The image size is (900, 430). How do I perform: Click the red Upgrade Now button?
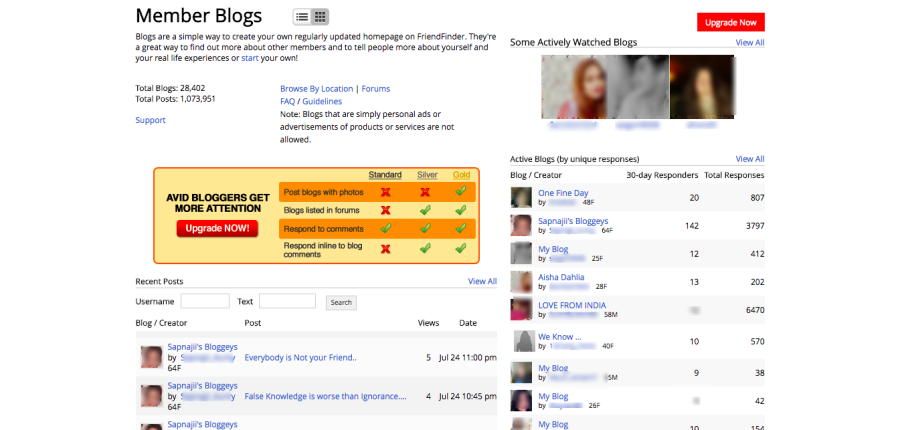[731, 22]
